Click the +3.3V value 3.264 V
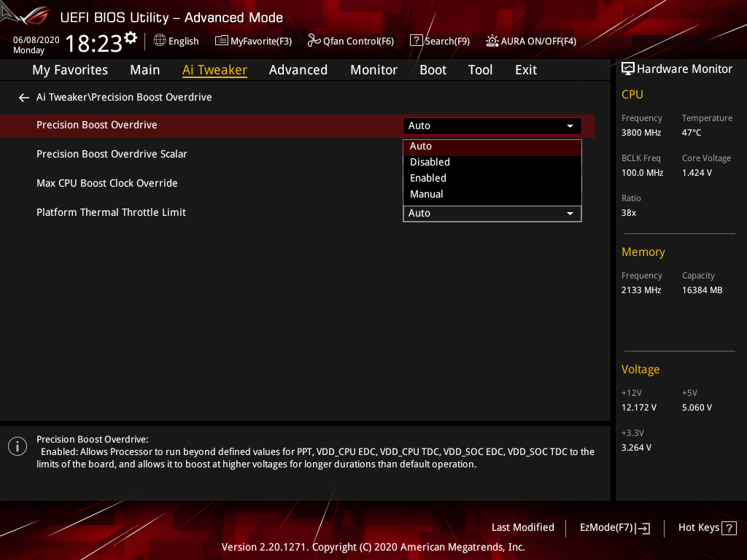The image size is (747, 560). click(x=636, y=448)
